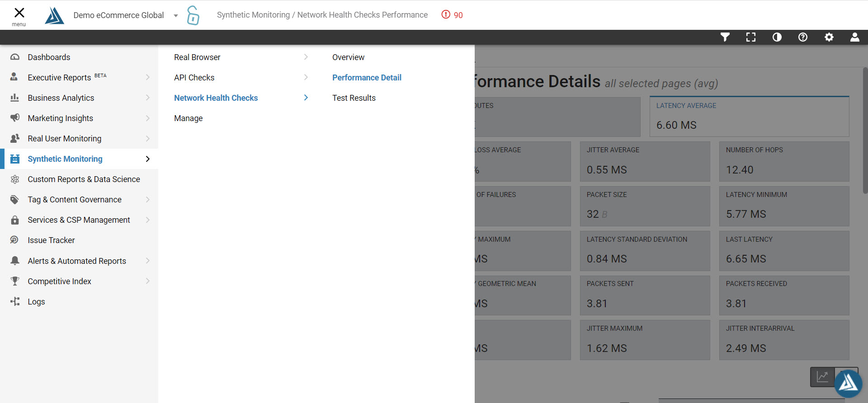Select the Number of Hops tile
The height and width of the screenshot is (403, 868).
tap(784, 161)
